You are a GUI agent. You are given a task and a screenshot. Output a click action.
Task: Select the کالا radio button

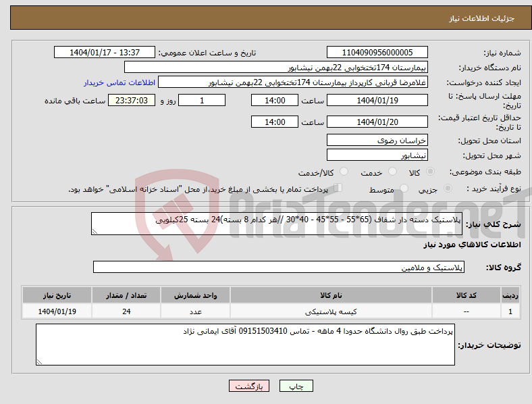pyautogui.click(x=430, y=172)
